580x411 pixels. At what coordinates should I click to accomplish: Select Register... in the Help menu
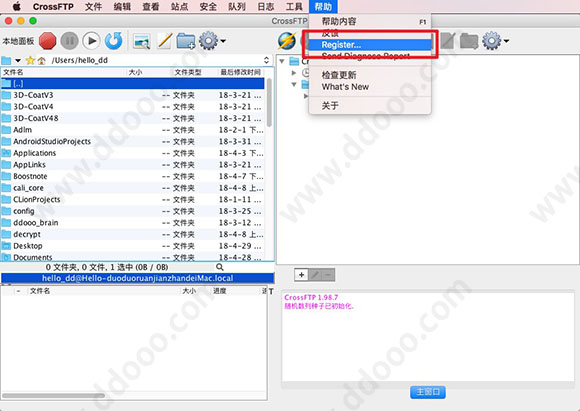[370, 45]
